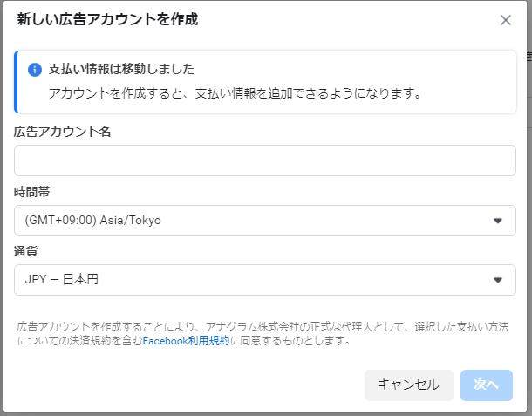
Task: Click the blue info icon in banner
Action: click(35, 70)
